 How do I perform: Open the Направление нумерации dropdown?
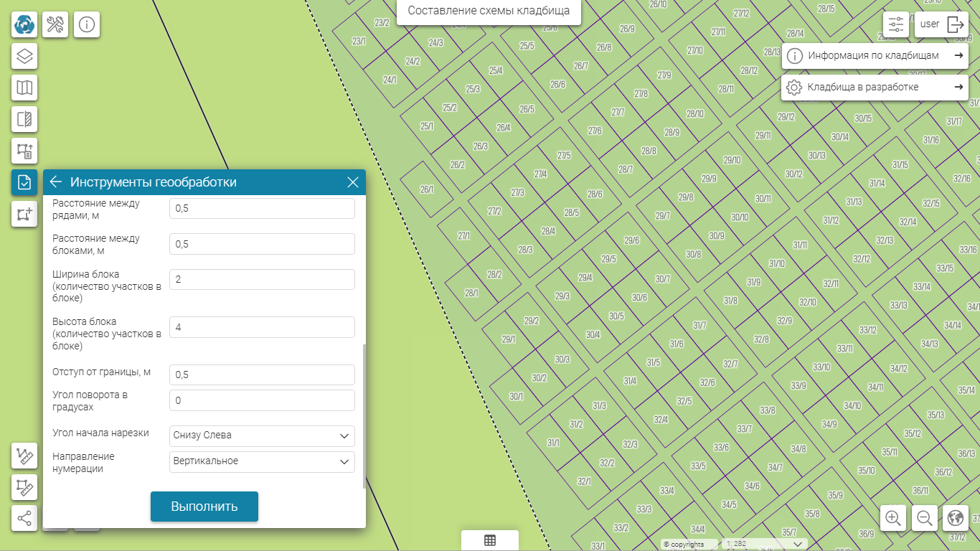coord(263,461)
